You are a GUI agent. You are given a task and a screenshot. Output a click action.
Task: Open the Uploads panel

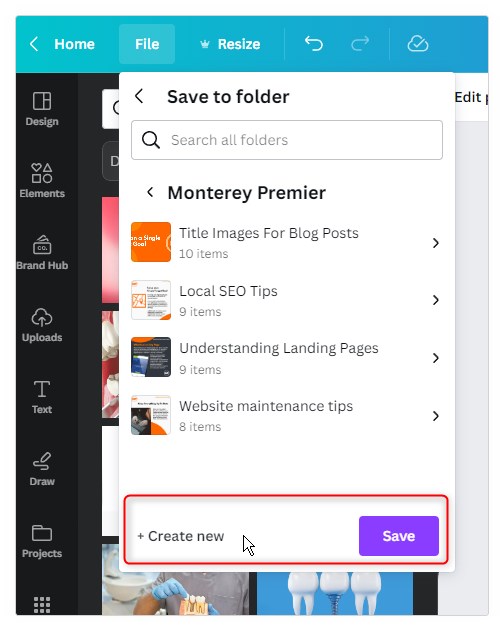pos(42,325)
